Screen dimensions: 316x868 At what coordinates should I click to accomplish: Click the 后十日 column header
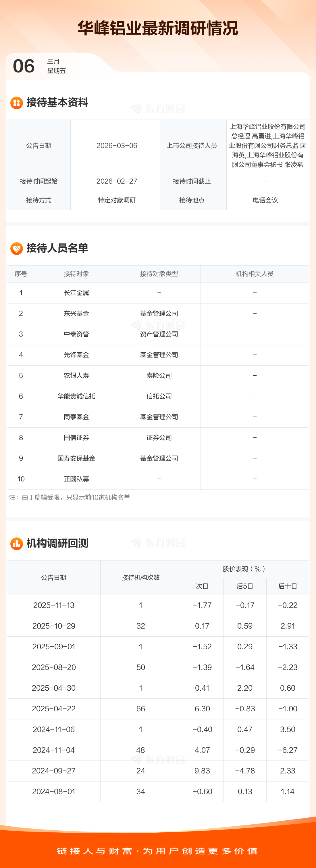[287, 586]
